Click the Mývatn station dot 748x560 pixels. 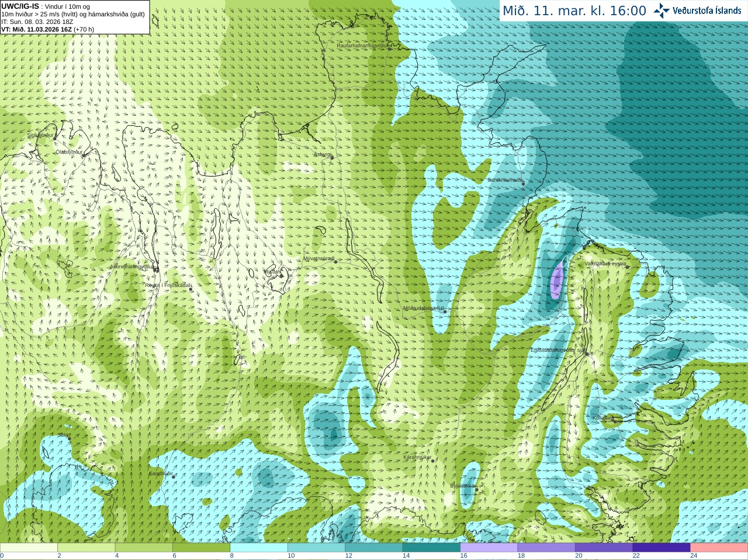[x=281, y=276]
